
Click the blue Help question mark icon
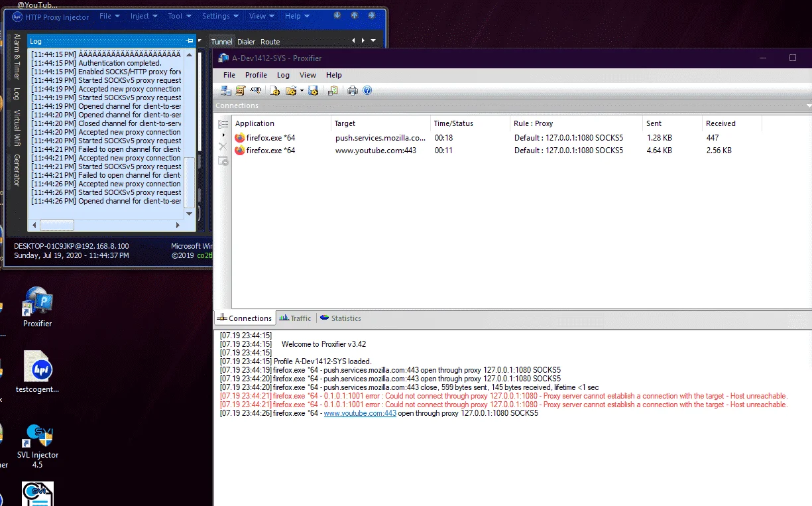pos(367,90)
